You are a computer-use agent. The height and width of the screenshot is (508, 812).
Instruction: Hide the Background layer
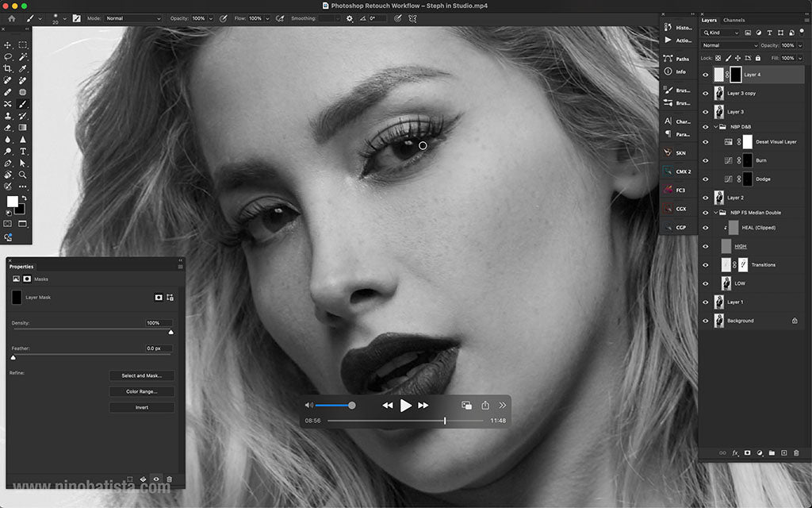[x=705, y=320]
